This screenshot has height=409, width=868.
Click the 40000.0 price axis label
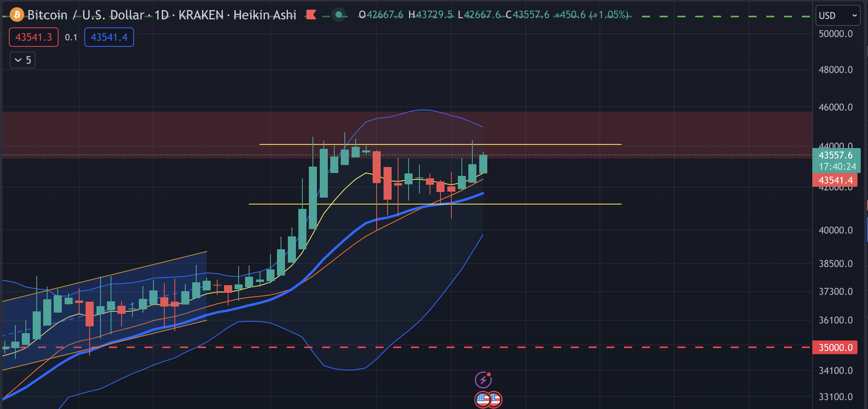836,230
